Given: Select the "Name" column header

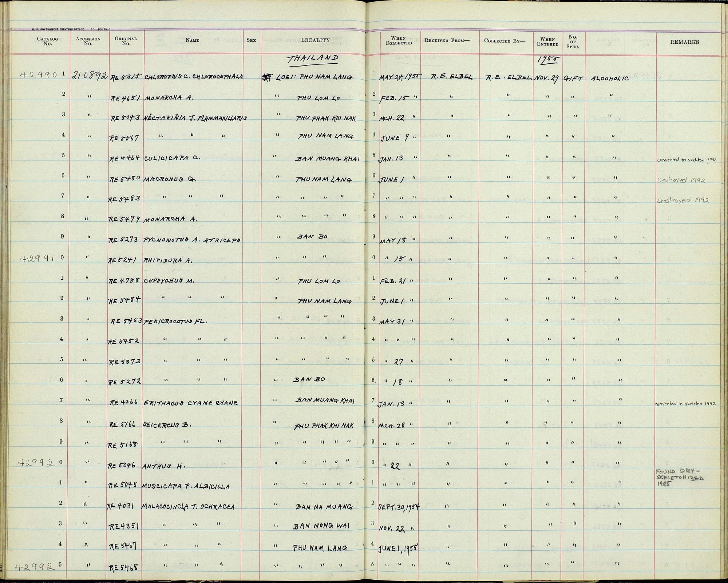Looking at the screenshot, I should click(192, 40).
